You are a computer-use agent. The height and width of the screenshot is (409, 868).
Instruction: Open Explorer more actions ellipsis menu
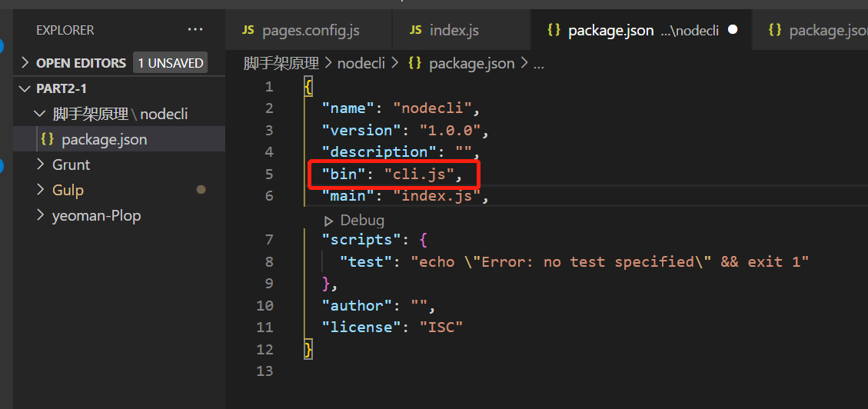(x=195, y=30)
